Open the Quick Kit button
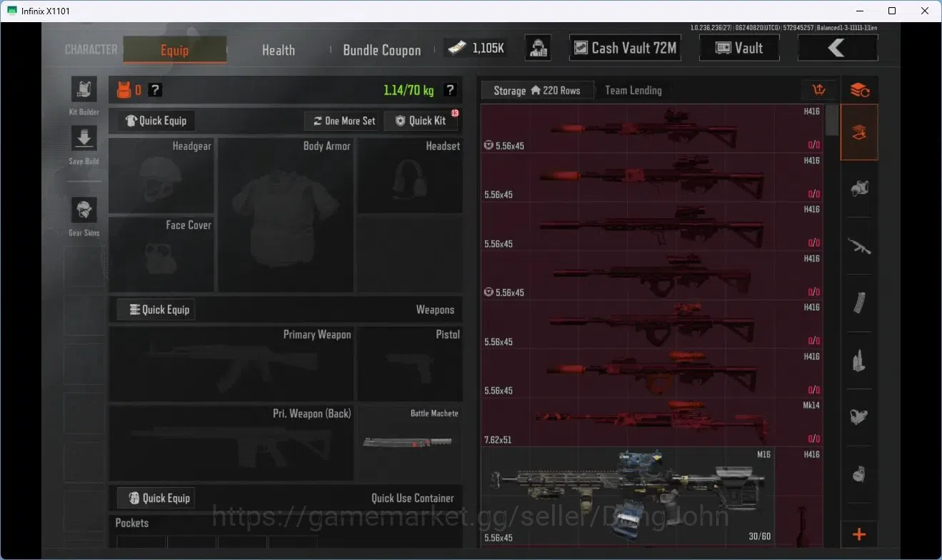 (421, 121)
